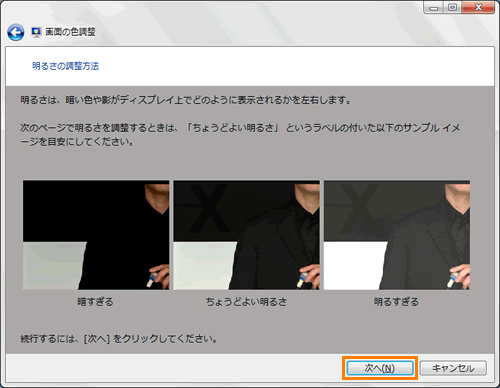Screen dimensions: 500x388
Task: Click the 暗すぎる caption text
Action: 95,302
